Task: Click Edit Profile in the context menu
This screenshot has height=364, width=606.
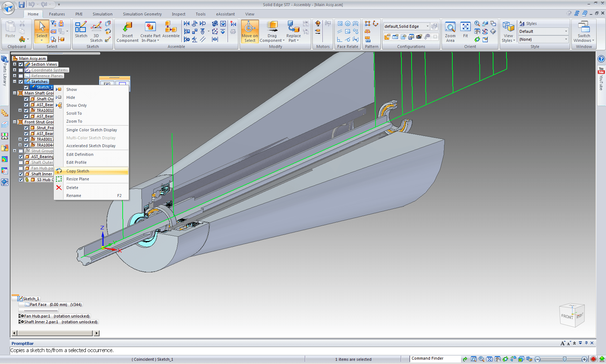Action: click(x=76, y=162)
